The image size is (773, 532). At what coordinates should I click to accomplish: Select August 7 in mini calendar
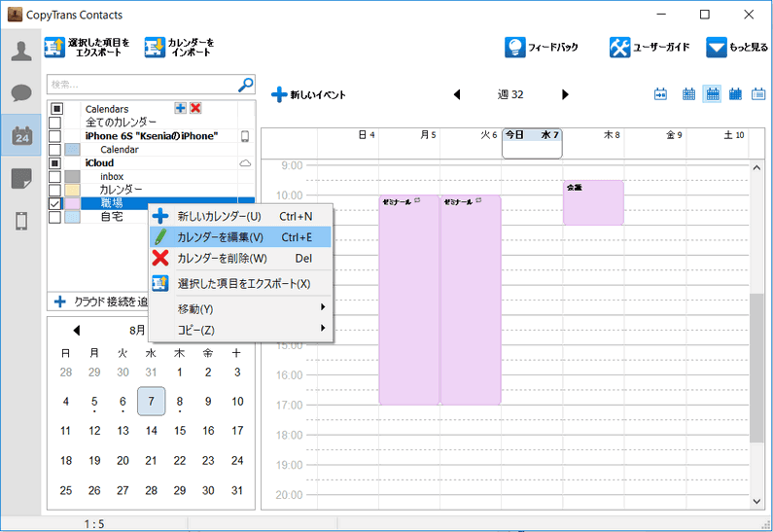pos(152,401)
